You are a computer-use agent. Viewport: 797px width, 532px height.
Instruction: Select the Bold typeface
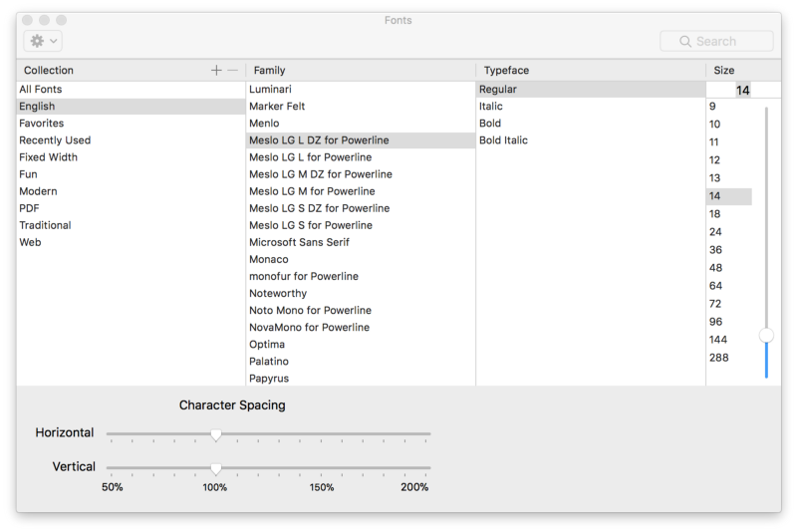[x=591, y=124]
